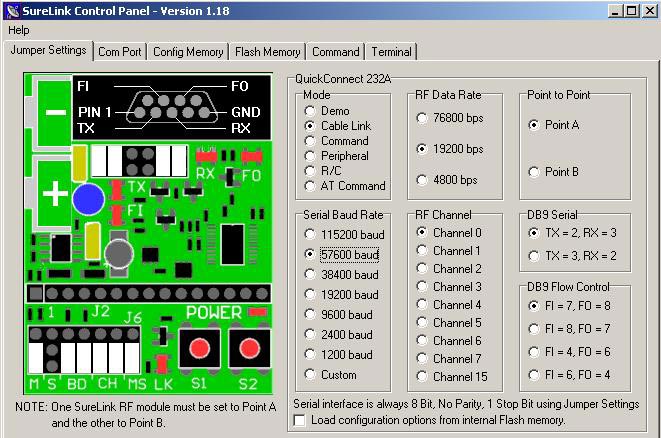Select the Jumper Settings tab

pos(48,50)
